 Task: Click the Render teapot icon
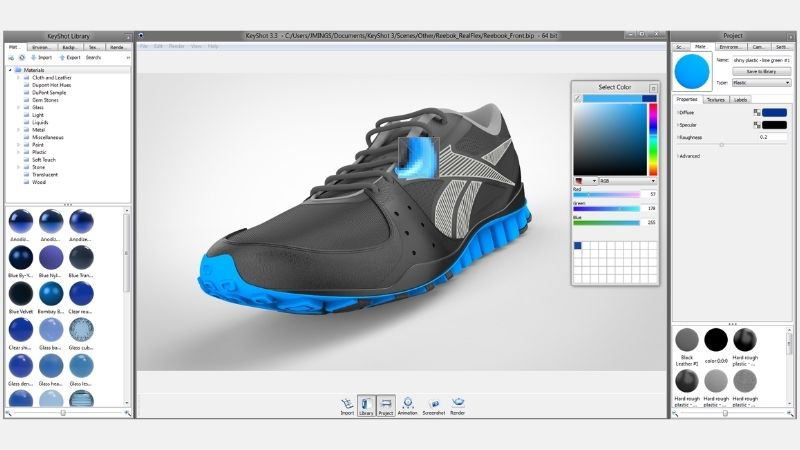[458, 403]
